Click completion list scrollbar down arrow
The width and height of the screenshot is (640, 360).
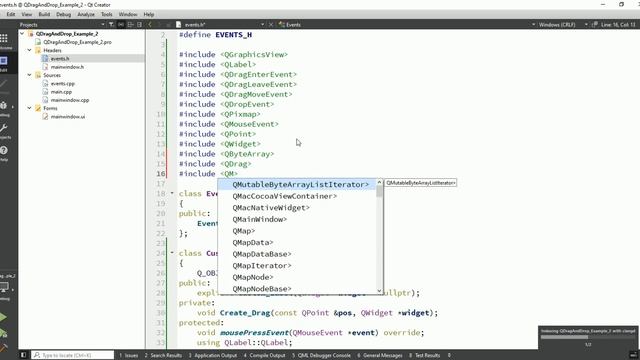pos(380,291)
